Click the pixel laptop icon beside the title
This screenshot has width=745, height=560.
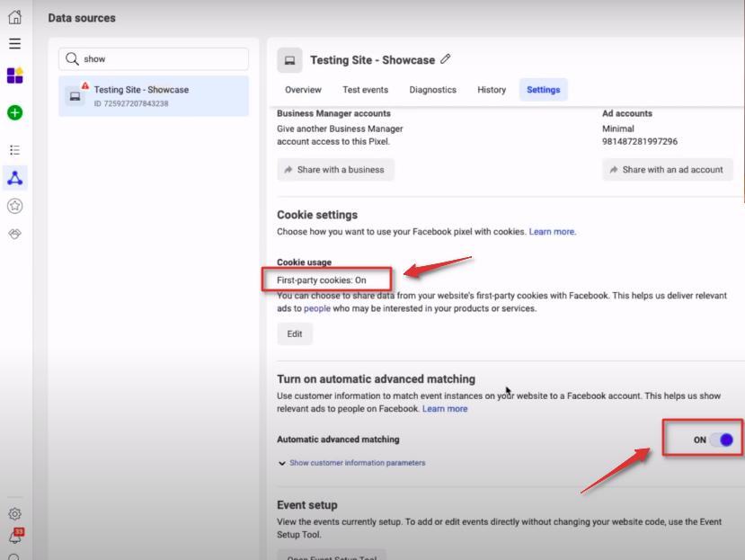pos(289,60)
